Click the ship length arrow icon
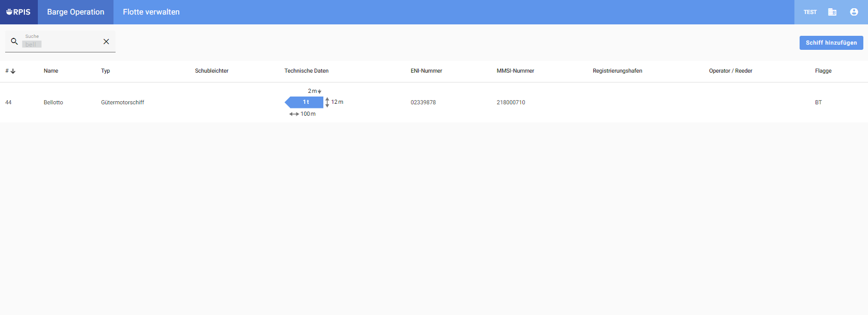Screen dimensions: 868x315 [294, 114]
